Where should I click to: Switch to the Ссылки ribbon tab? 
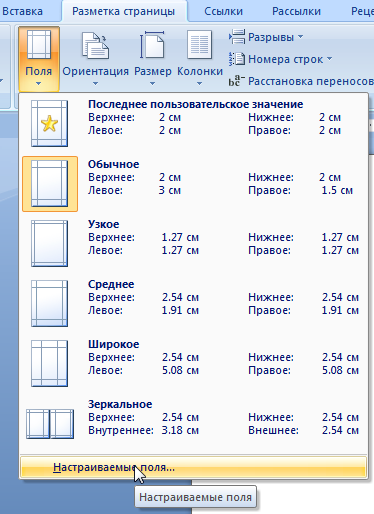tap(223, 11)
